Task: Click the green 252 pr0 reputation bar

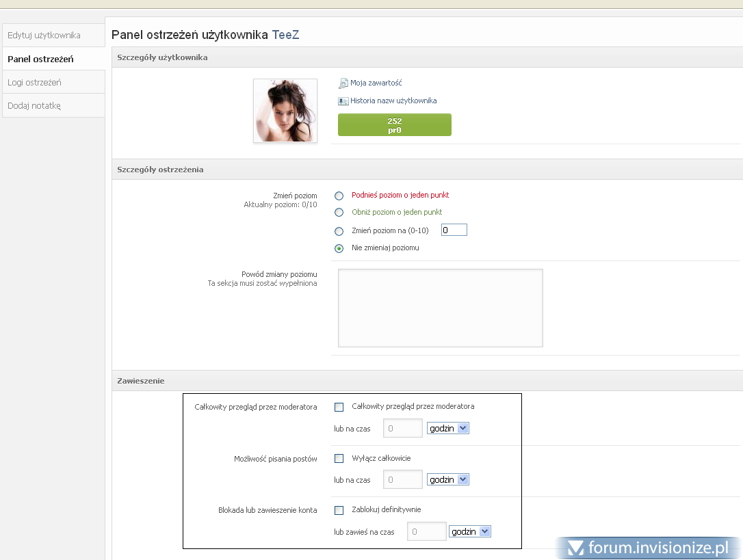Action: point(395,125)
